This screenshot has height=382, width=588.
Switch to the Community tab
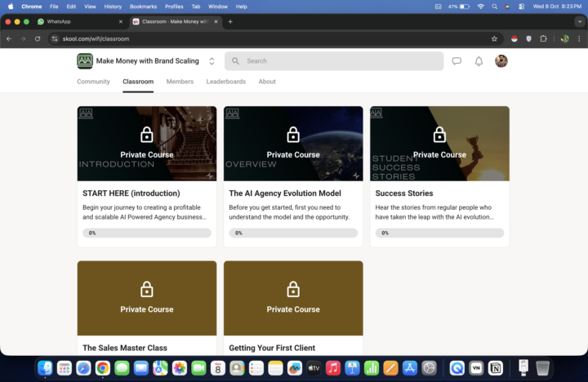[93, 82]
